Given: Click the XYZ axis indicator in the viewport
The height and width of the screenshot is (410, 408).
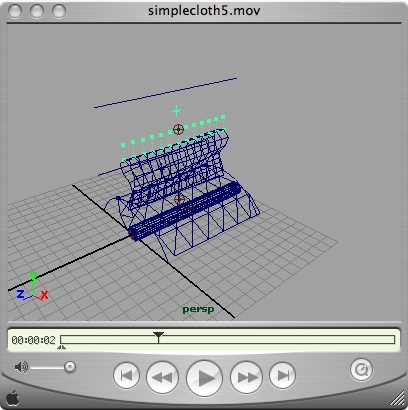Looking at the screenshot, I should (32, 287).
